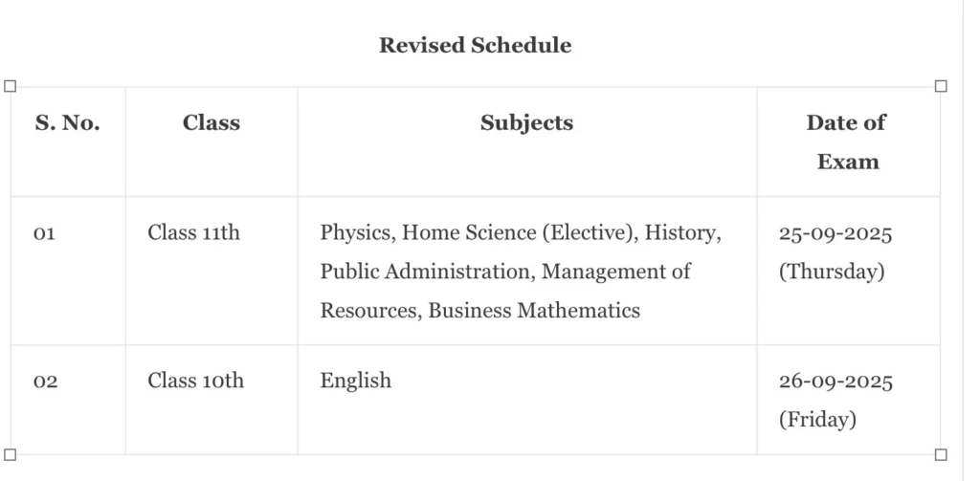The image size is (980, 481).
Task: Select the S. No. column header
Action: [x=67, y=122]
